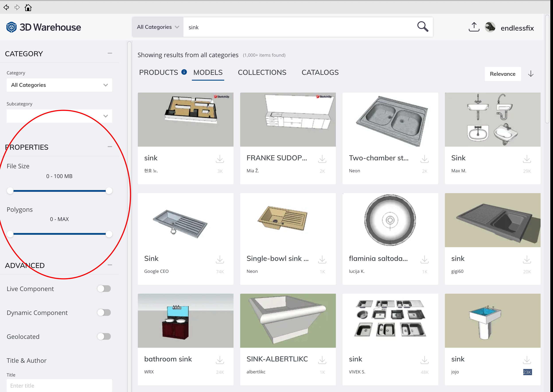Click the home icon
This screenshot has width=553, height=392.
pyautogui.click(x=28, y=8)
